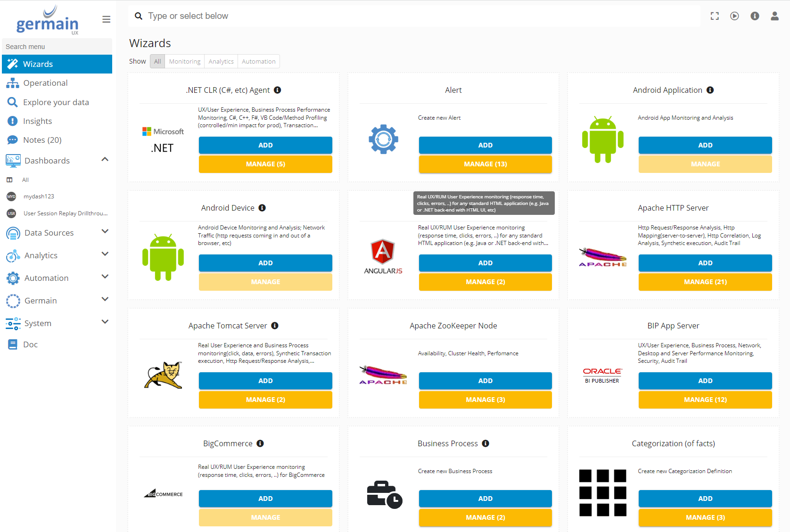Click info icon beside Apache Tomcat Server
790x532 pixels.
point(275,326)
